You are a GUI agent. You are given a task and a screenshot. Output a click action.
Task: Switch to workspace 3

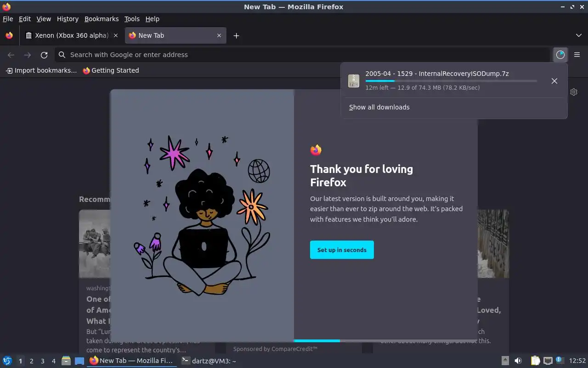[42, 361]
